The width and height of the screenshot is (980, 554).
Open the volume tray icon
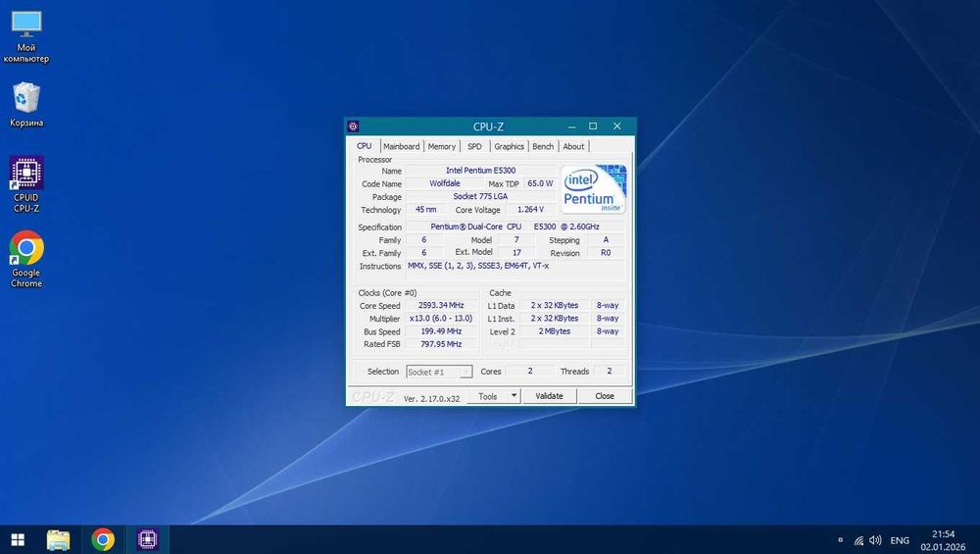pos(875,540)
